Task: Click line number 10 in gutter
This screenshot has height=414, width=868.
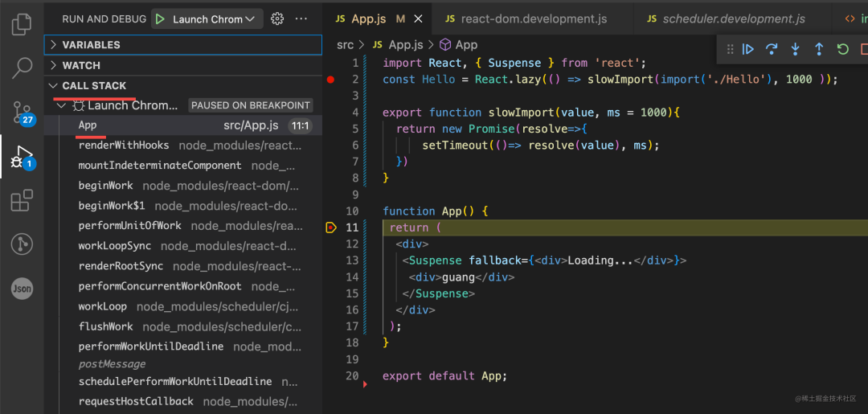Action: [x=352, y=211]
